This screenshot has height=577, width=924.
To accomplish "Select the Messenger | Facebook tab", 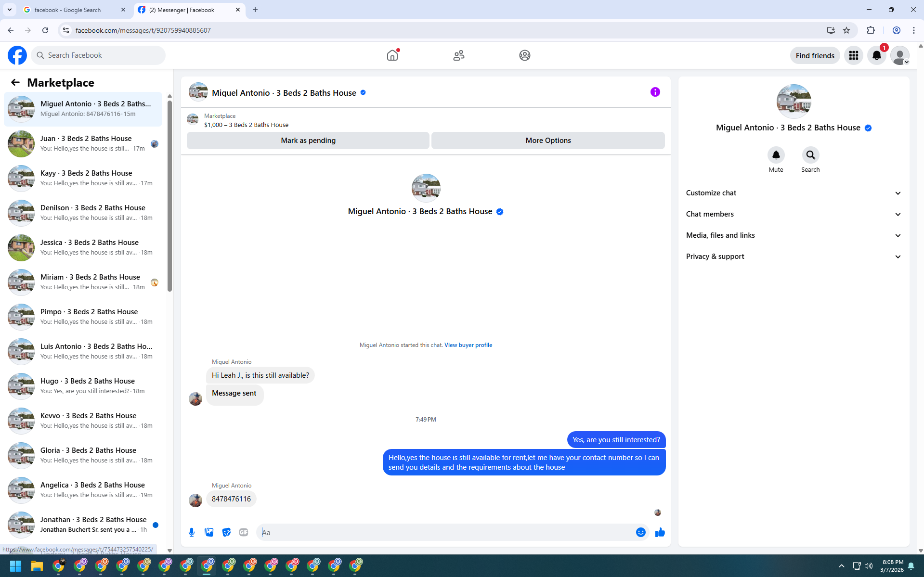I will click(x=189, y=10).
